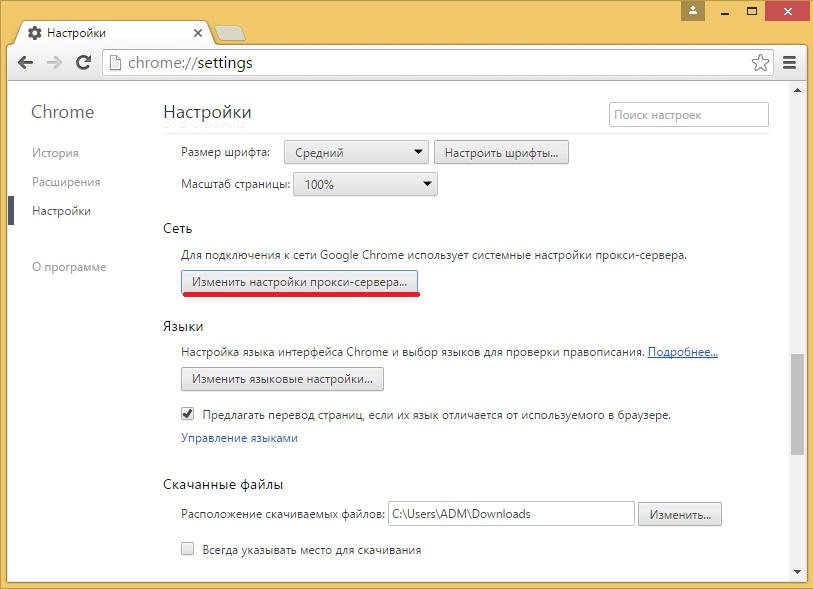The width and height of the screenshot is (813, 589).
Task: Click the Языки section heading
Action: pos(183,327)
